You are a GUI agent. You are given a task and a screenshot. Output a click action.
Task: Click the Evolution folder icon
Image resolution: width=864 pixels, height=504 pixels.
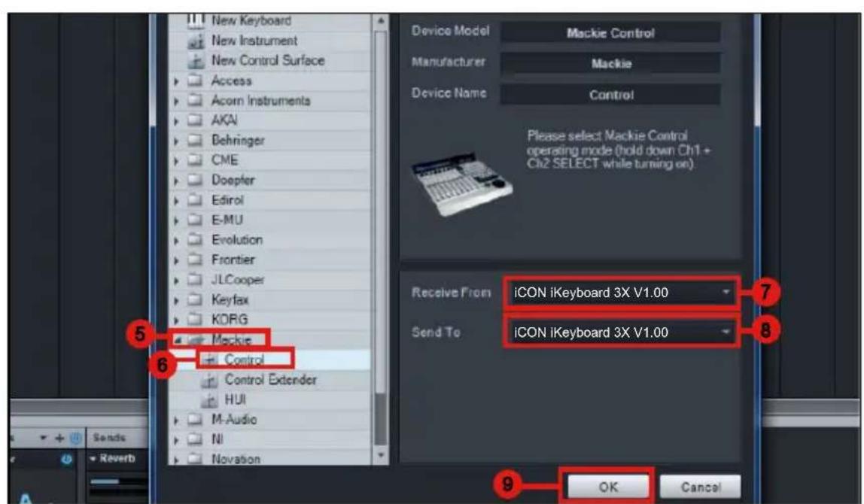click(x=194, y=240)
